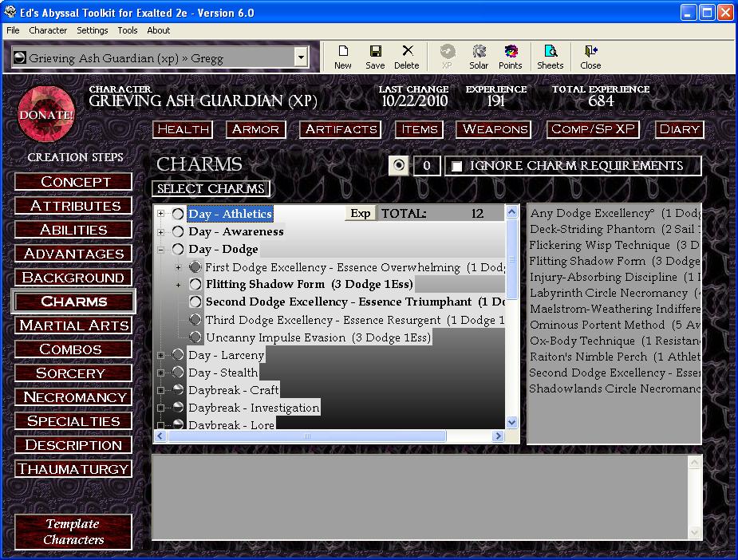Viewport: 738px width, 560px height.
Task: Collapse the Day - Dodge tree node
Action: pyautogui.click(x=161, y=250)
